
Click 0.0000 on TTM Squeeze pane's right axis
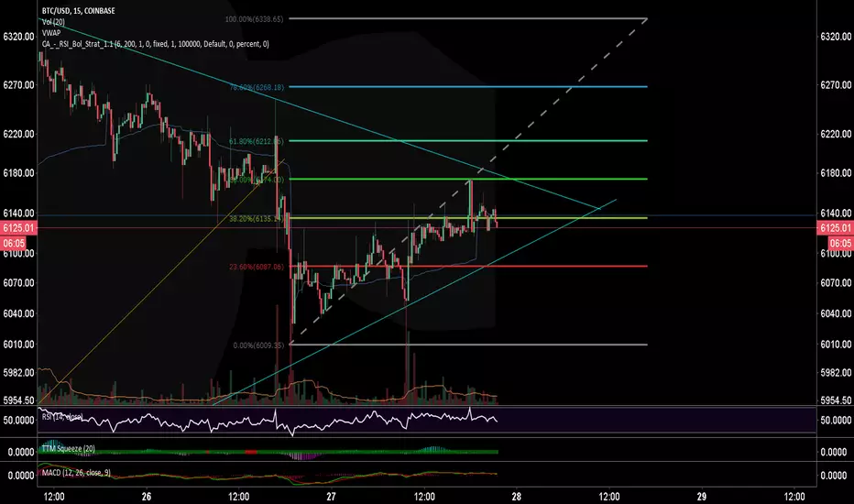tap(833, 453)
